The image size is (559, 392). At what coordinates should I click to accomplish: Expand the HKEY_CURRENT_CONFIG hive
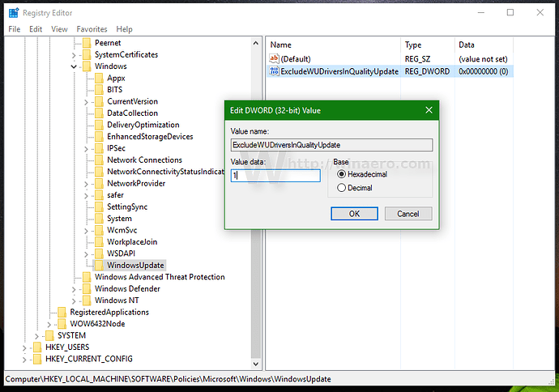24,359
